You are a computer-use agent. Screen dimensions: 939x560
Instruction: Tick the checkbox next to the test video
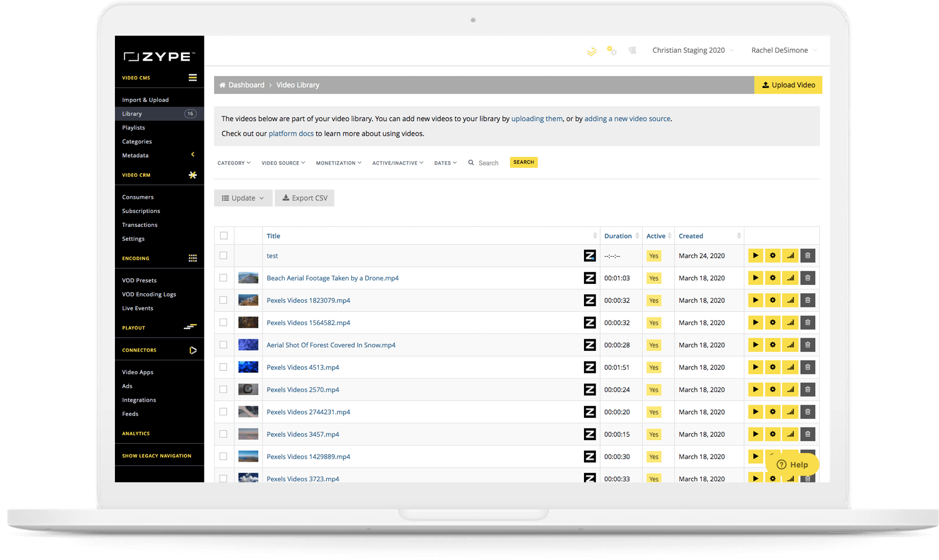(x=224, y=255)
